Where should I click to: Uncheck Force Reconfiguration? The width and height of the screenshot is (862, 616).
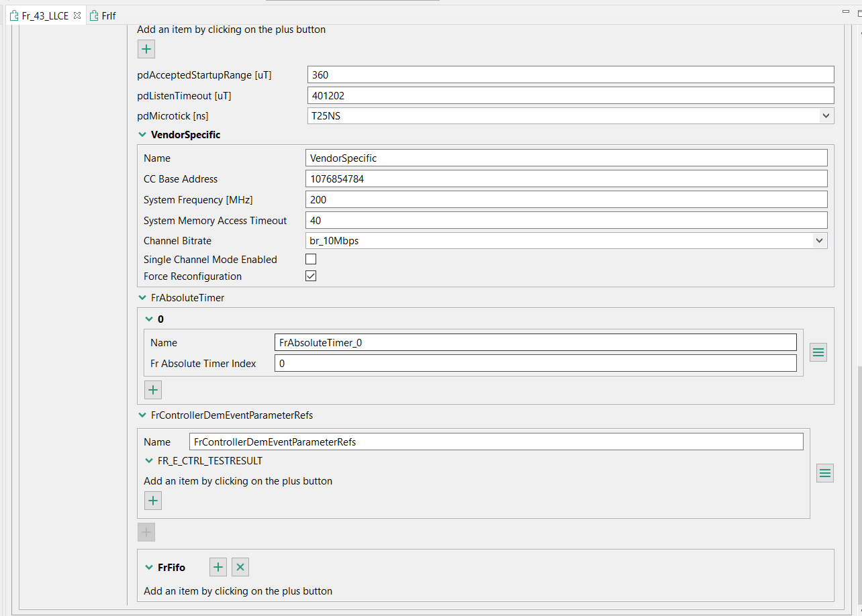(x=310, y=275)
